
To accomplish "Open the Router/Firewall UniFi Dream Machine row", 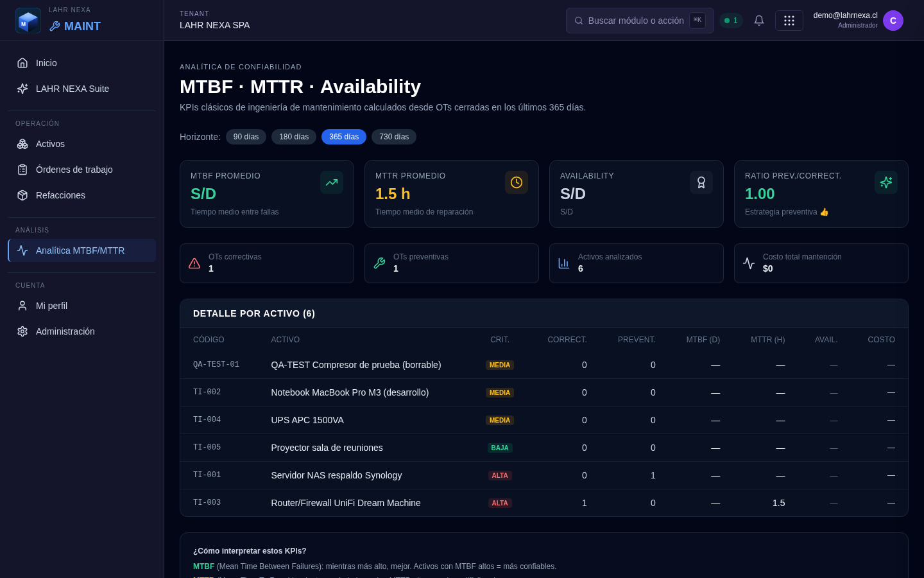I will point(544,503).
